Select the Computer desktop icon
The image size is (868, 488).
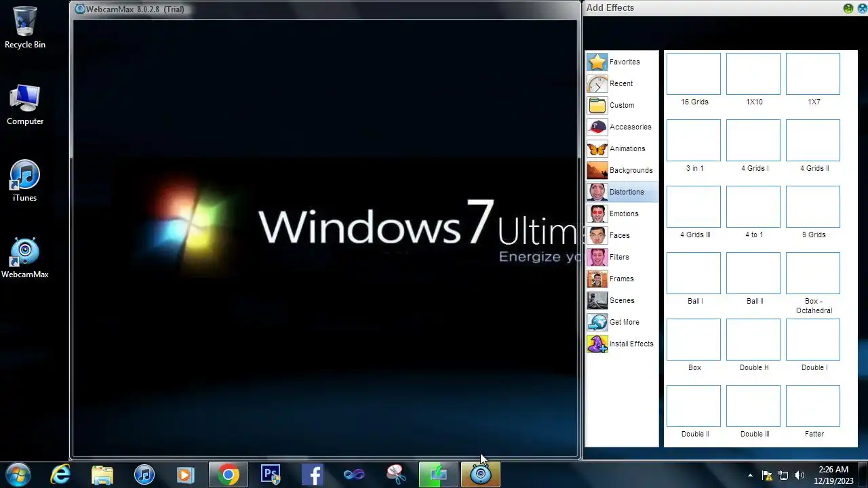click(25, 104)
